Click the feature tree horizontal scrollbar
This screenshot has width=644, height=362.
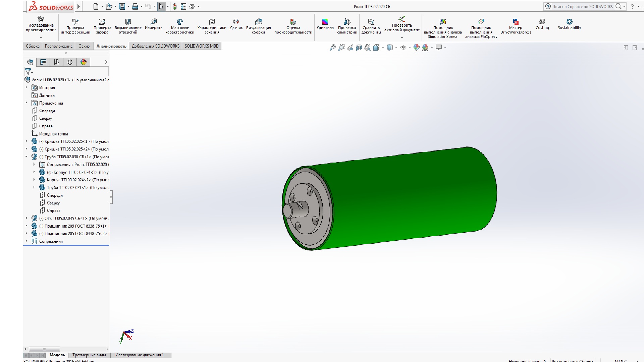44,349
